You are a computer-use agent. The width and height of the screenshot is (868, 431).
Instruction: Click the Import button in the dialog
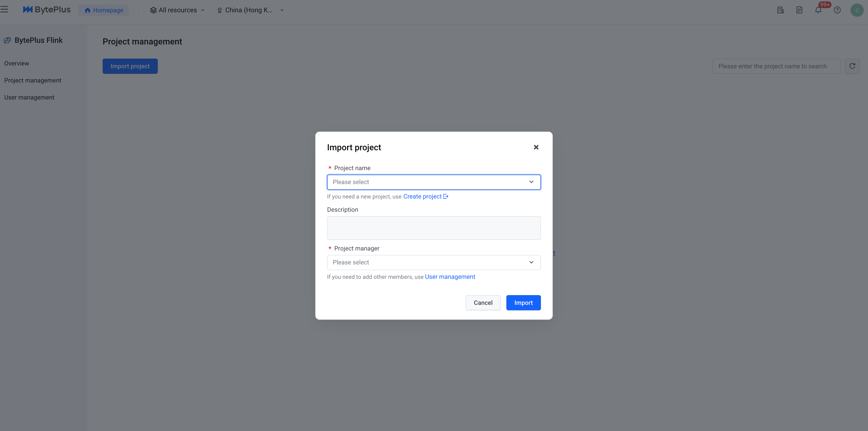[x=523, y=303]
